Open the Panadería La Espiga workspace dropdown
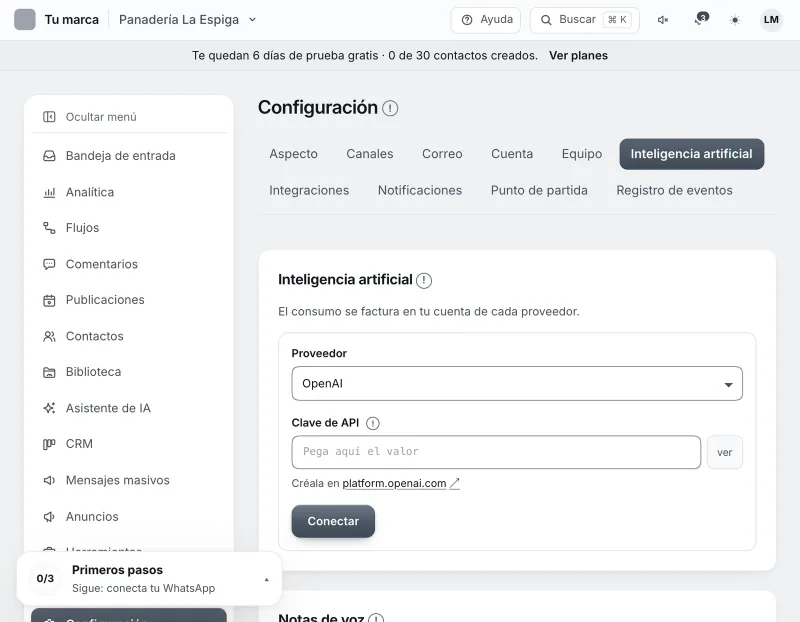800x622 pixels. 187,20
